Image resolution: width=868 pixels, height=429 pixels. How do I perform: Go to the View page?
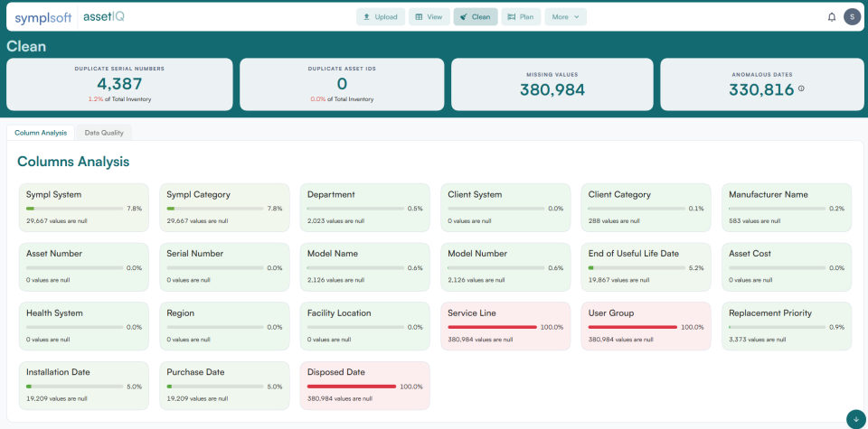pos(429,17)
